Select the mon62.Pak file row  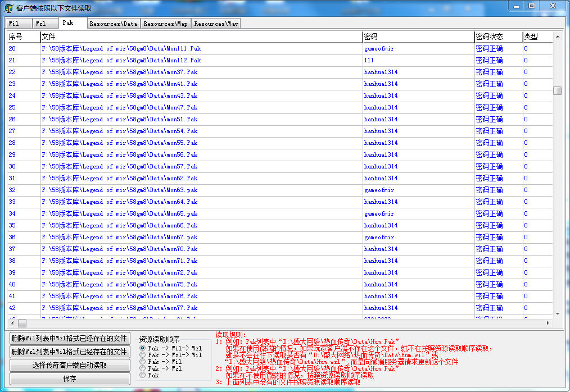(280, 179)
